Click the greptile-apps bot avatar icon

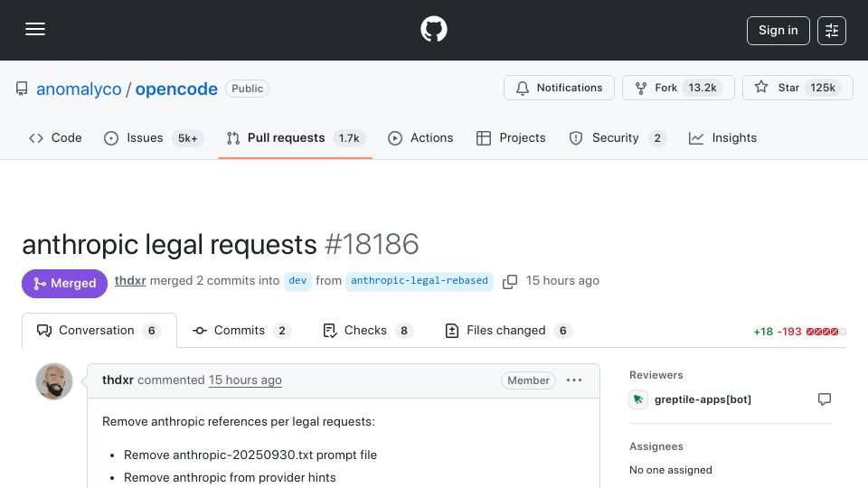pyautogui.click(x=638, y=399)
